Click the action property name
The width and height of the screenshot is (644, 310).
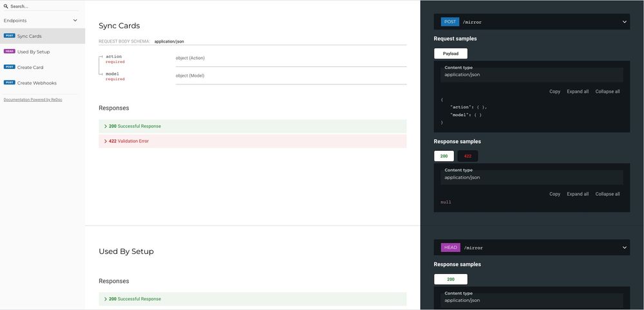tap(113, 56)
